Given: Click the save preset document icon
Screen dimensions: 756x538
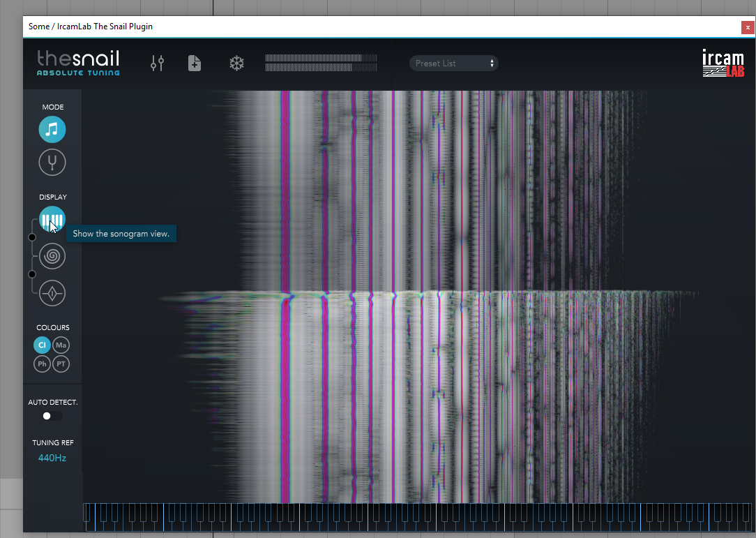Looking at the screenshot, I should (195, 63).
